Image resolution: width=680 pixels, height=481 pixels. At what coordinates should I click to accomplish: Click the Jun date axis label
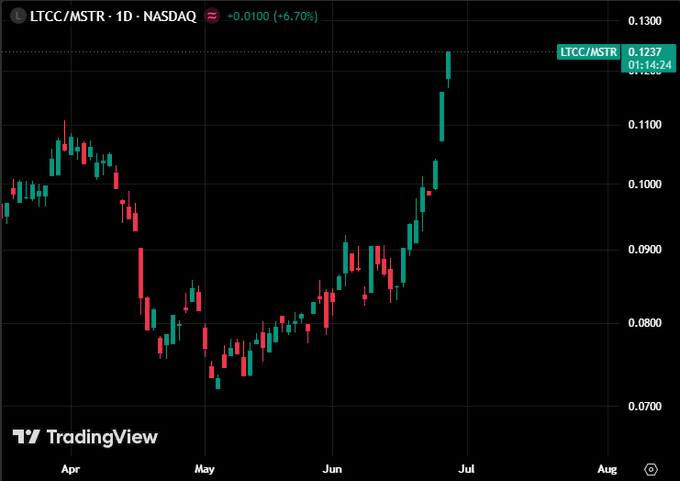[x=332, y=469]
